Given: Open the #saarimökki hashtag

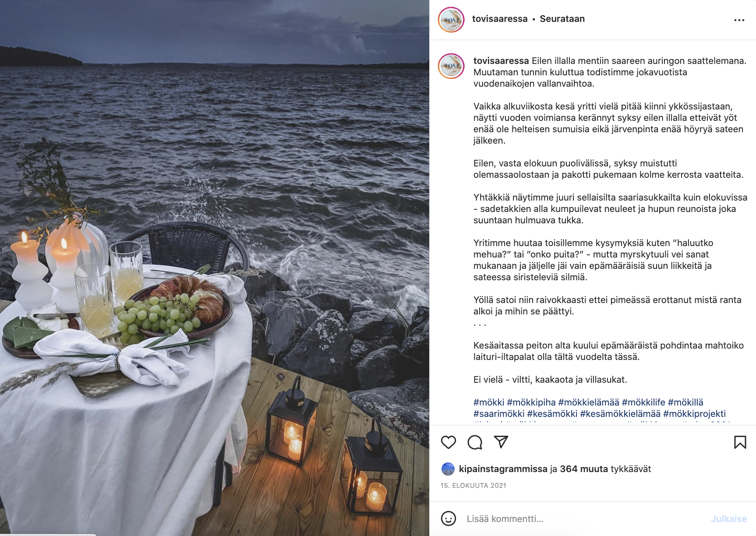Looking at the screenshot, I should [499, 414].
